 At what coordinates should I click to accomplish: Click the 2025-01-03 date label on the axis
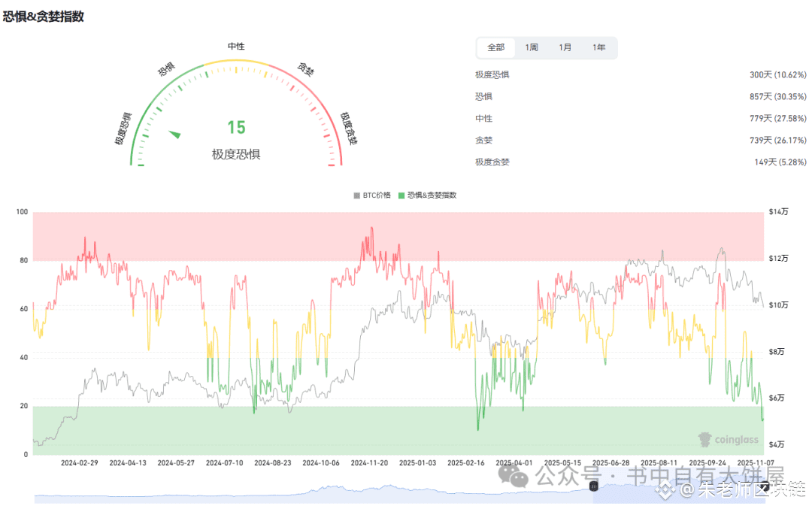416,463
